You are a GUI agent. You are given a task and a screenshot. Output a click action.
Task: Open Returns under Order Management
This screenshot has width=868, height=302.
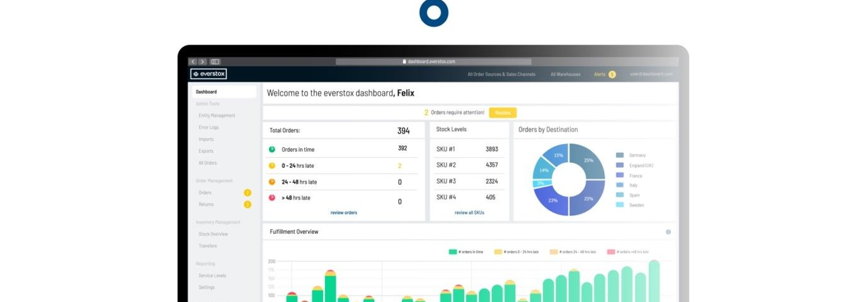(206, 204)
